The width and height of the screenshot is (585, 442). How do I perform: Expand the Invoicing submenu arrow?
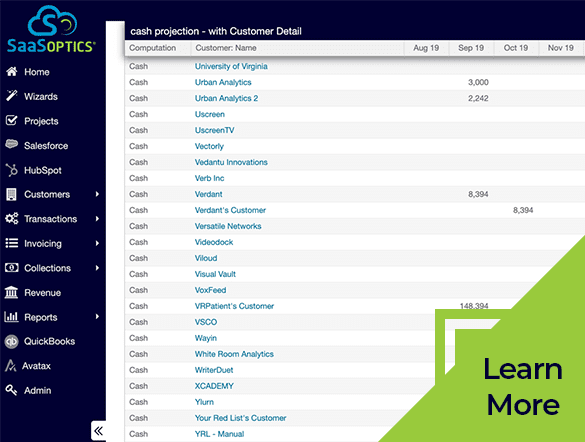[97, 243]
